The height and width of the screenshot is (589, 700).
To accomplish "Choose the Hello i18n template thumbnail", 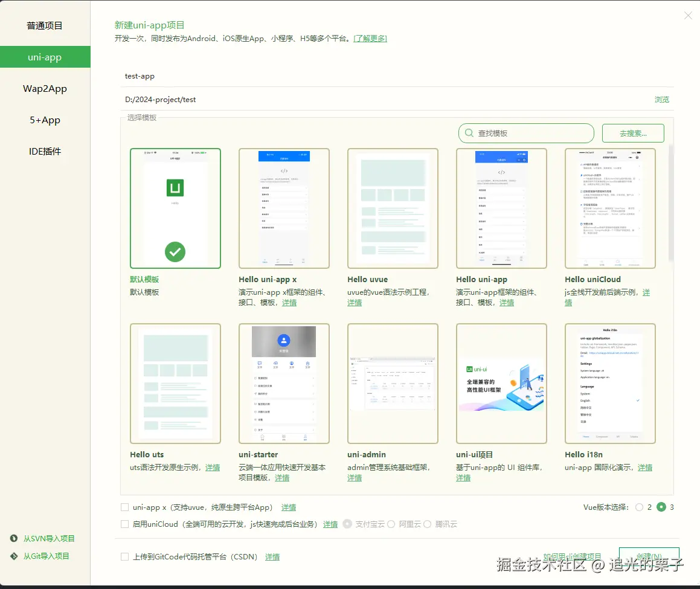I will pyautogui.click(x=610, y=384).
